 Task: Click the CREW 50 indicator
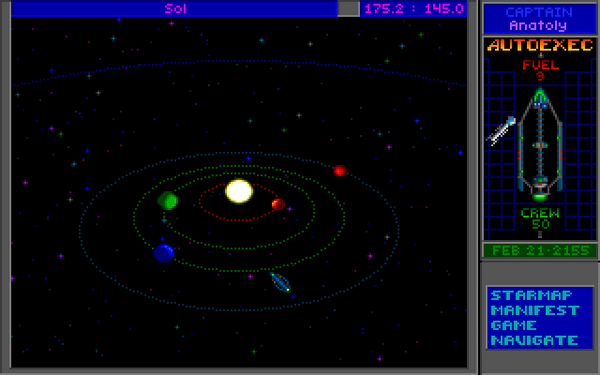coord(540,218)
